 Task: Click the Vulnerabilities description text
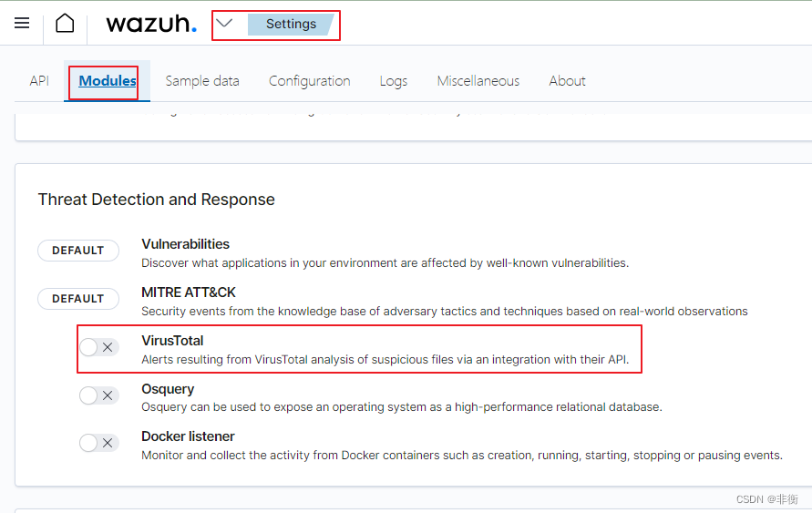385,263
